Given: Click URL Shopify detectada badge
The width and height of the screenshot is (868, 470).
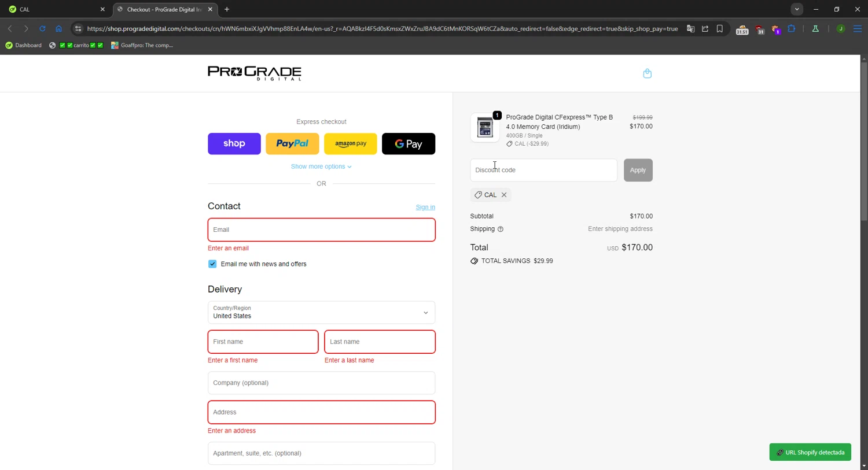Looking at the screenshot, I should tap(810, 452).
